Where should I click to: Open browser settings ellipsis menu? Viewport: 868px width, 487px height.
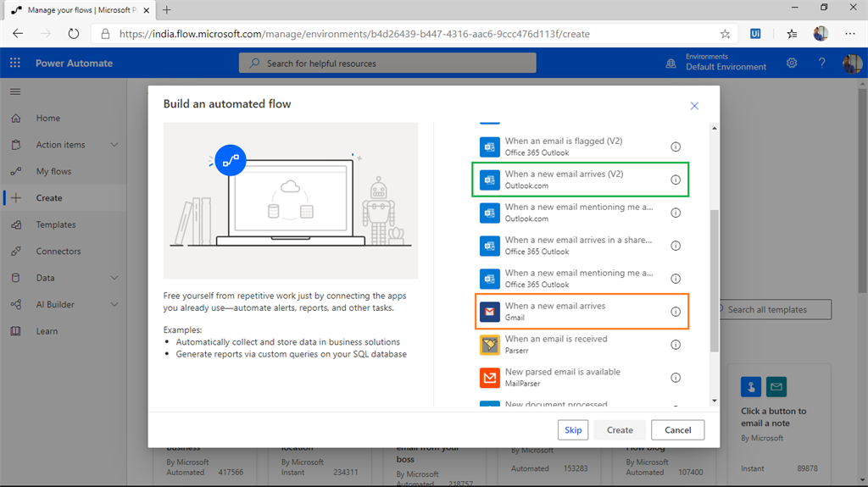point(849,34)
